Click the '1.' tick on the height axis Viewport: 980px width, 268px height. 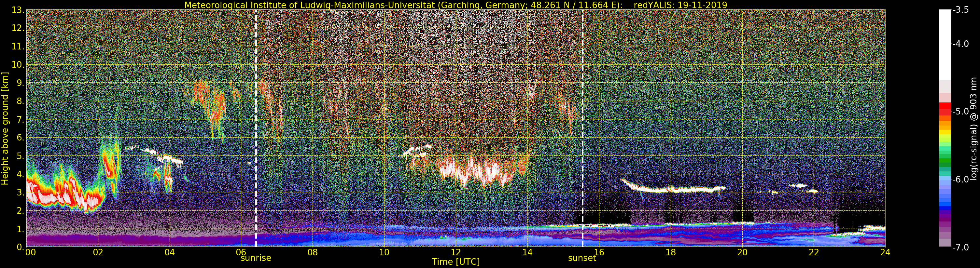(20, 229)
